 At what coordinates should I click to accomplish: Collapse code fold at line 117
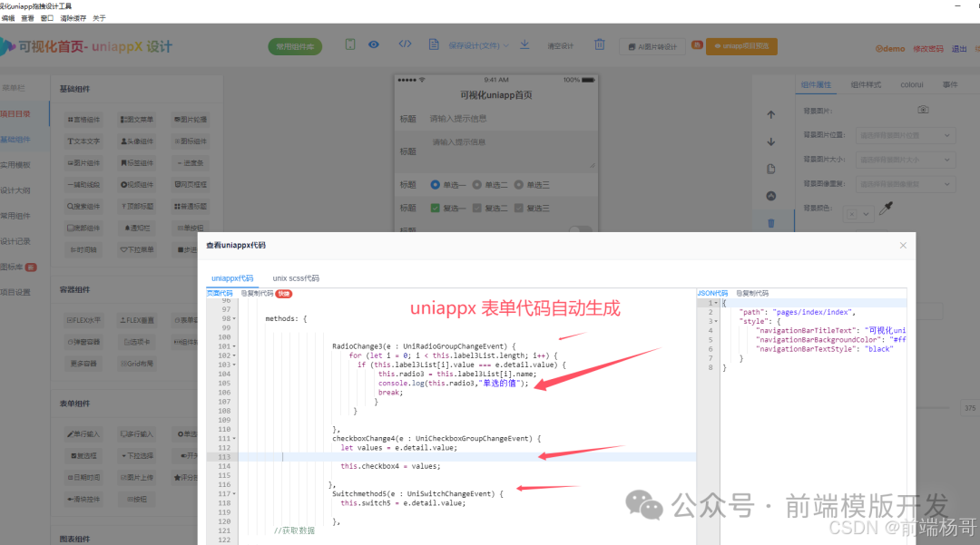234,494
